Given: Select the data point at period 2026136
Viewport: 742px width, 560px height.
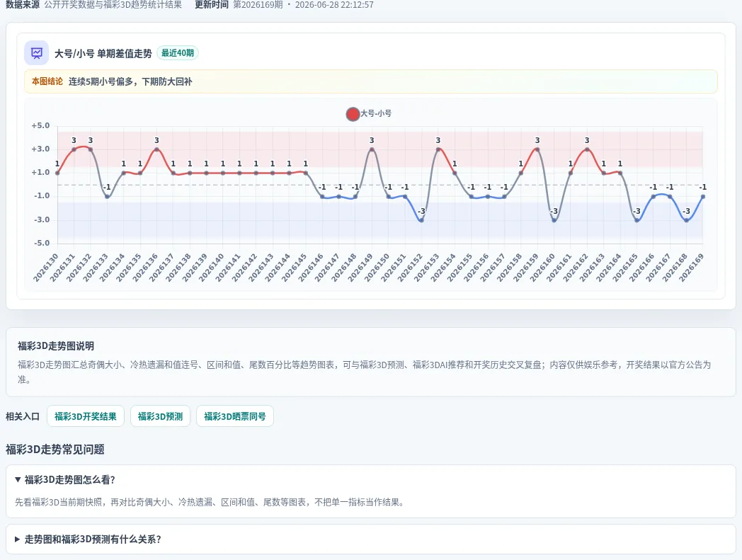Looking at the screenshot, I should (156, 149).
